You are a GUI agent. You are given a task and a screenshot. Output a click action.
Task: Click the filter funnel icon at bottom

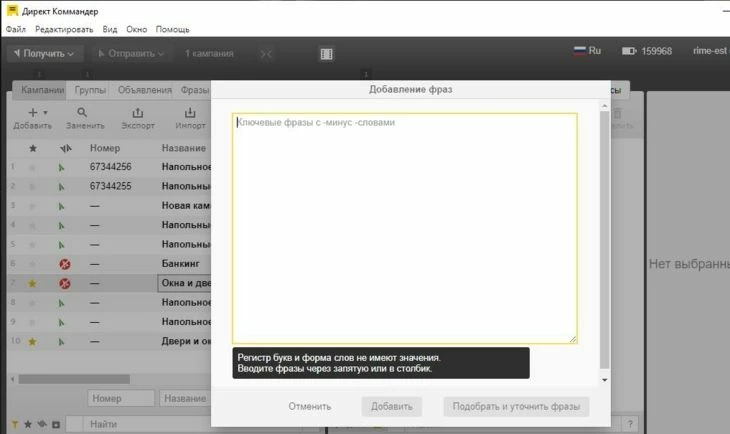[x=14, y=424]
